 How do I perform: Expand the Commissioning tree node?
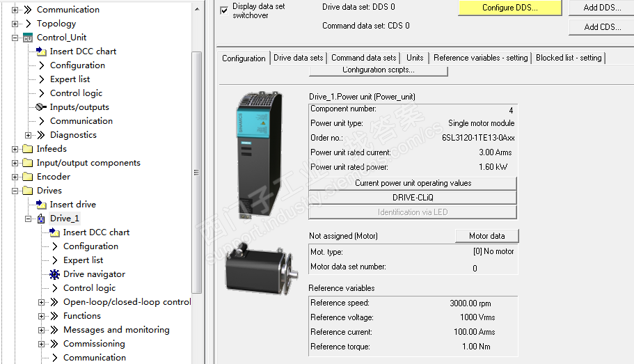click(41, 345)
